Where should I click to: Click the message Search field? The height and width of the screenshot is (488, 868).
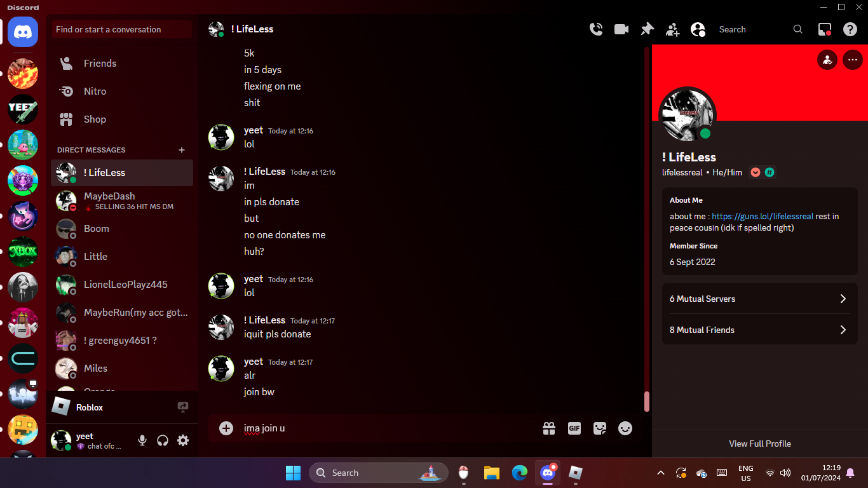pyautogui.click(x=761, y=29)
